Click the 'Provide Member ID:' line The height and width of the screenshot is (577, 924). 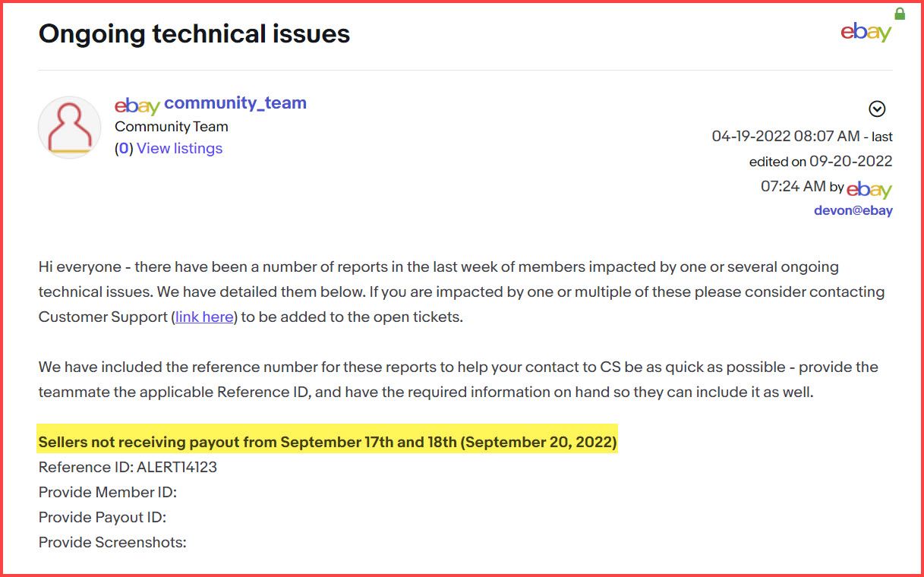click(x=108, y=492)
